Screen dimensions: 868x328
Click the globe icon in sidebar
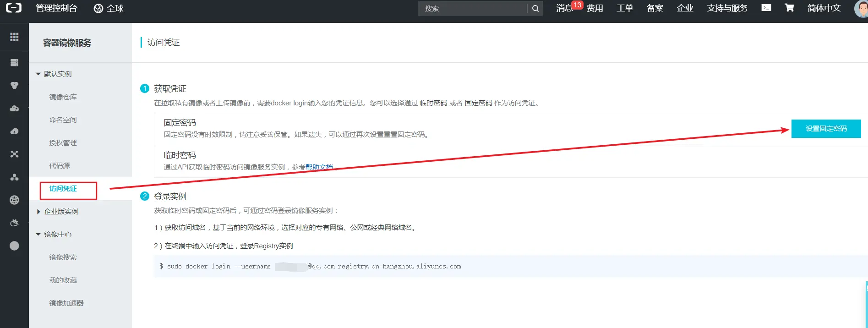click(14, 200)
